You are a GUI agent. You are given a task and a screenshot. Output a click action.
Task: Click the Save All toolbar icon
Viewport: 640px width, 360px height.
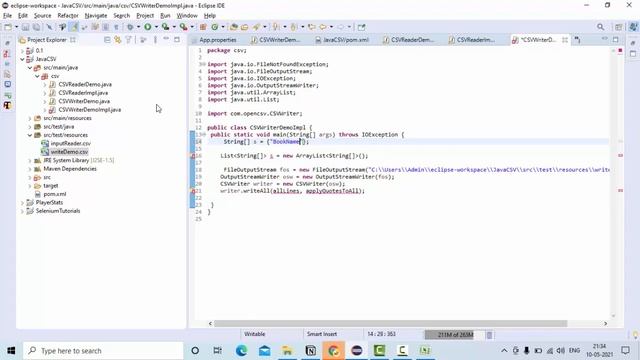pos(36,27)
